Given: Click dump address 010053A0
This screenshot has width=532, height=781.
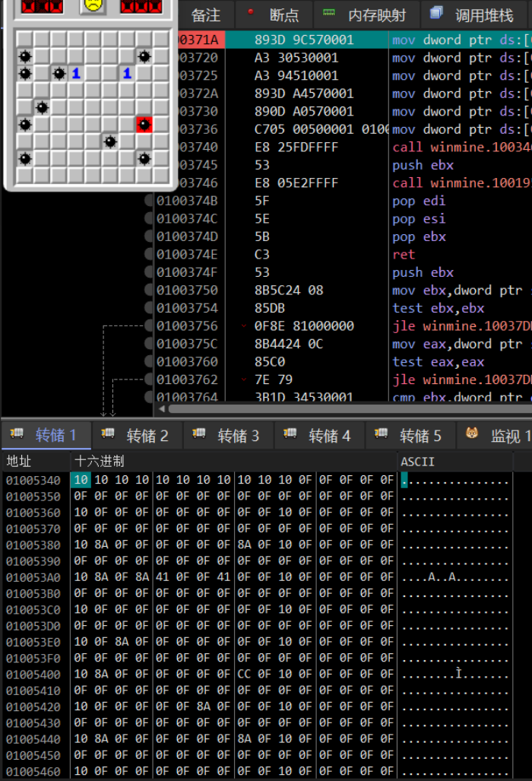Looking at the screenshot, I should [x=33, y=577].
